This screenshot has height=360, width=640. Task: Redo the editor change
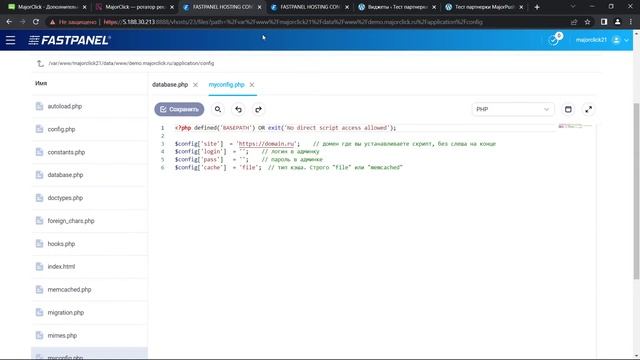258,109
